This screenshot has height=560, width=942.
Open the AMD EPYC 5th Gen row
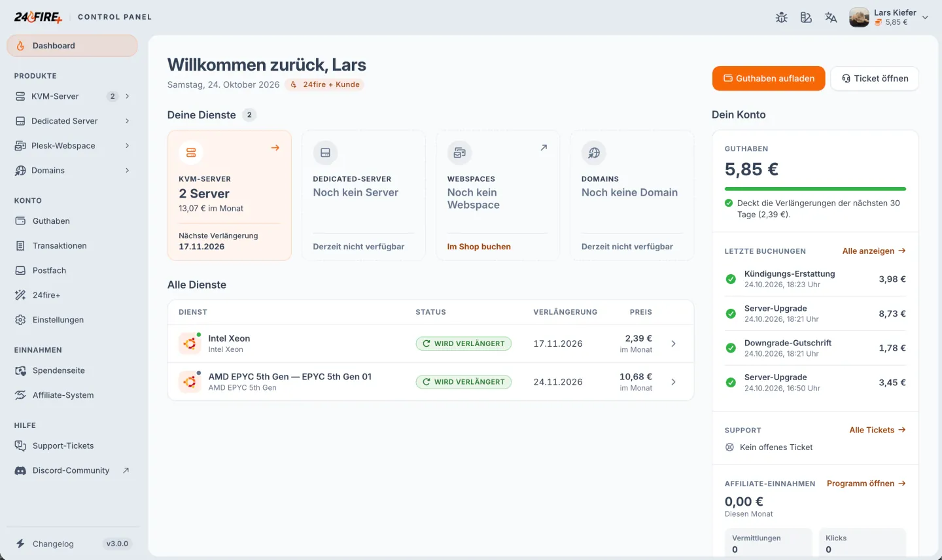(x=430, y=382)
